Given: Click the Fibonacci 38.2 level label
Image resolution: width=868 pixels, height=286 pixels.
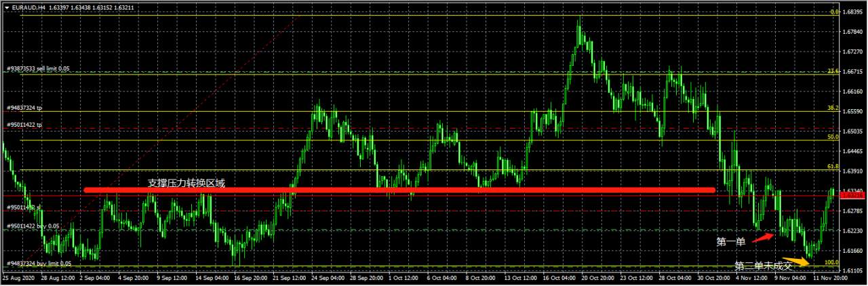Looking at the screenshot, I should (x=833, y=108).
